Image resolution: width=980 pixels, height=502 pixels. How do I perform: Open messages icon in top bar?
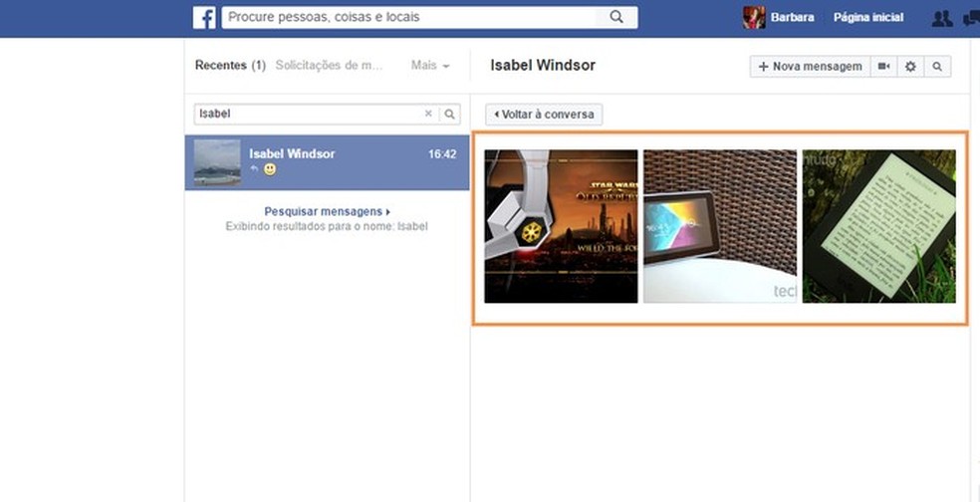tap(973, 18)
